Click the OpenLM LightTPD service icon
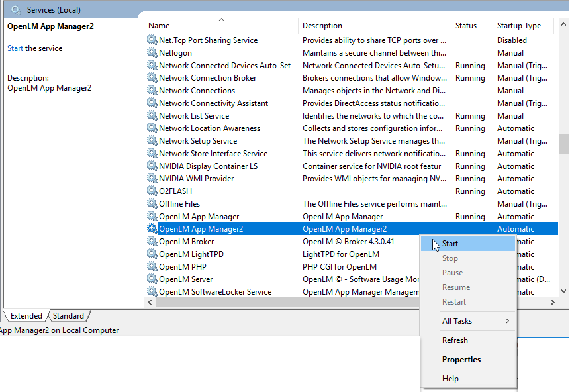 [x=152, y=254]
